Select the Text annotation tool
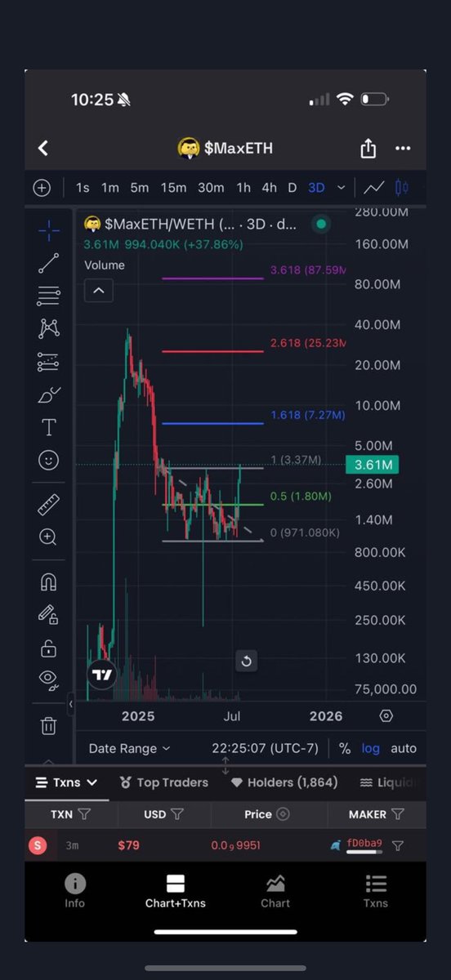The height and width of the screenshot is (980, 451). coord(48,427)
